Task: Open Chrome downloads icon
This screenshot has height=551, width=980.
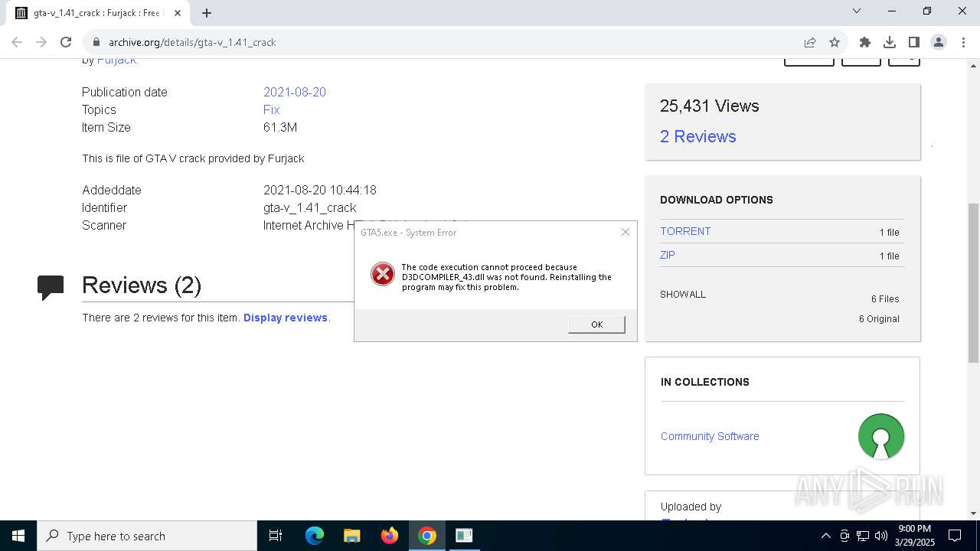Action: coord(890,42)
